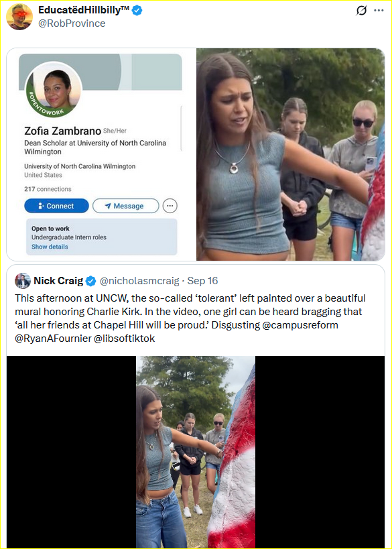Click the Grok slash-circle icon

(362, 11)
